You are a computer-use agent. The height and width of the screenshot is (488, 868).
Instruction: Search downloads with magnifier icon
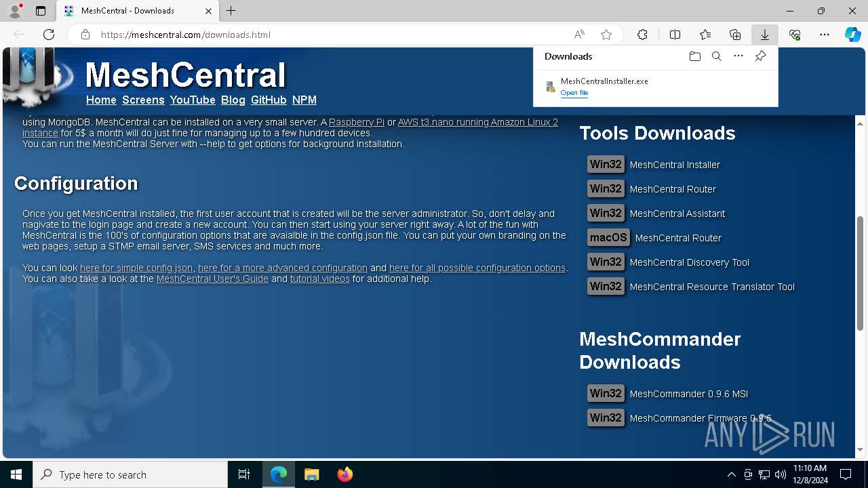716,56
